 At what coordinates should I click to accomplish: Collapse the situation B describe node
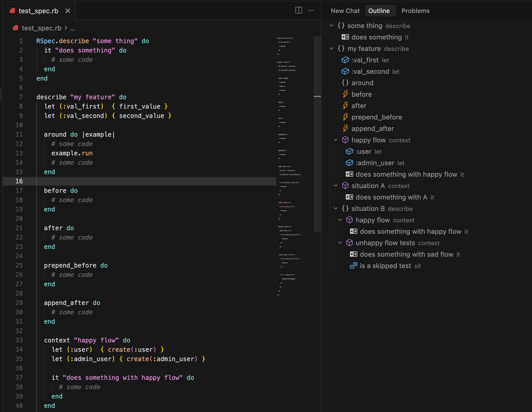click(336, 209)
